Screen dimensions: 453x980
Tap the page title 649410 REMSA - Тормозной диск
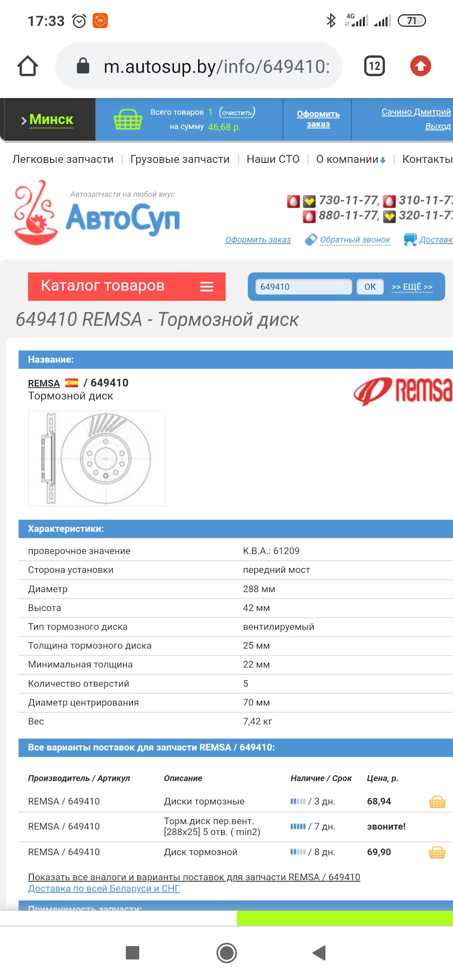(157, 320)
